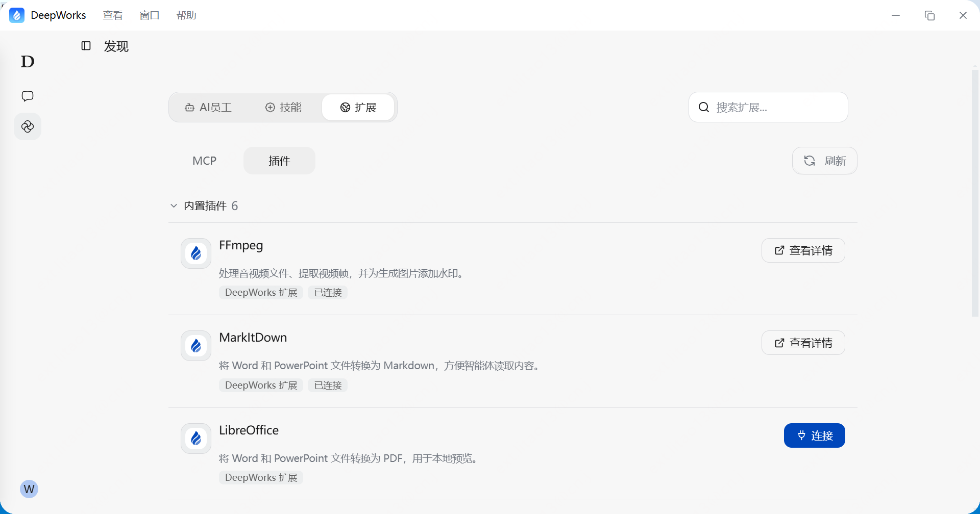This screenshot has width=980, height=514.
Task: Click the DeepWorks app logo in title bar
Action: 17,15
